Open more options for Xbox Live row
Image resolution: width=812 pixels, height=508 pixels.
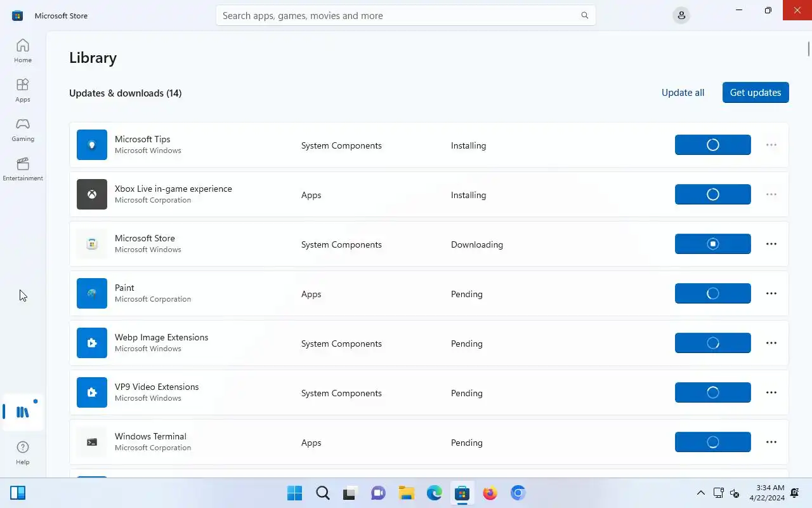(x=771, y=194)
